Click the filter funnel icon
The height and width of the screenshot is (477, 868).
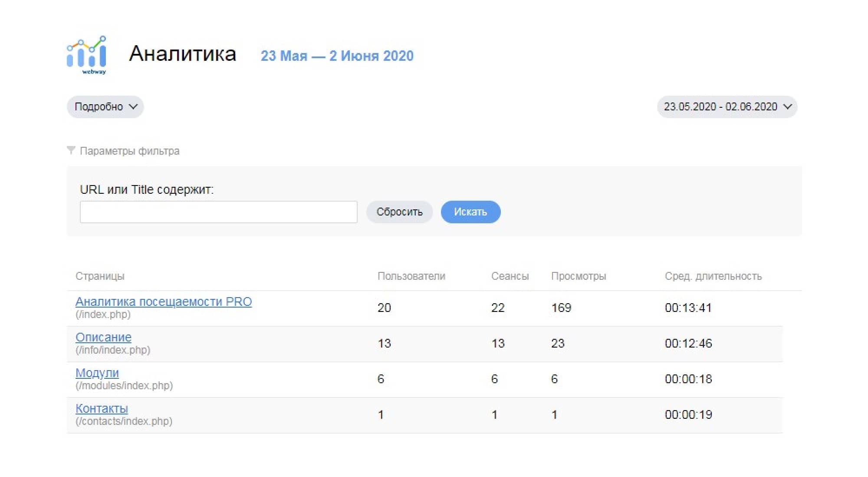tap(71, 150)
